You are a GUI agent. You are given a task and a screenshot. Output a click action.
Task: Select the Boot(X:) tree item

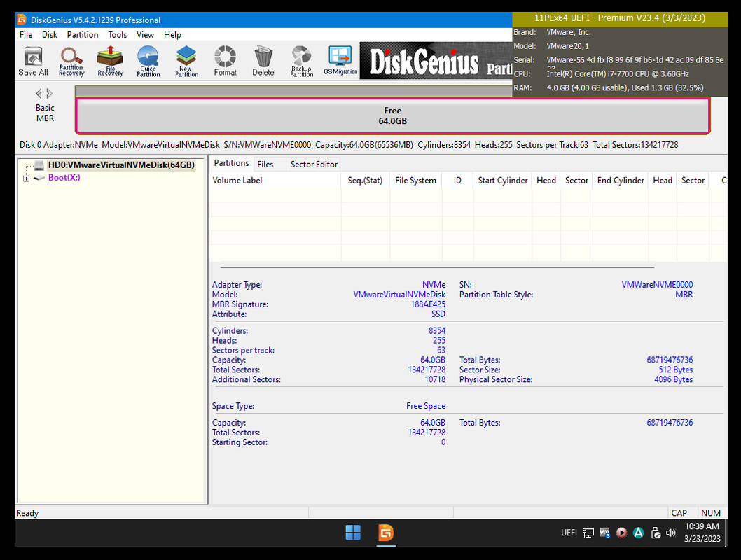64,178
